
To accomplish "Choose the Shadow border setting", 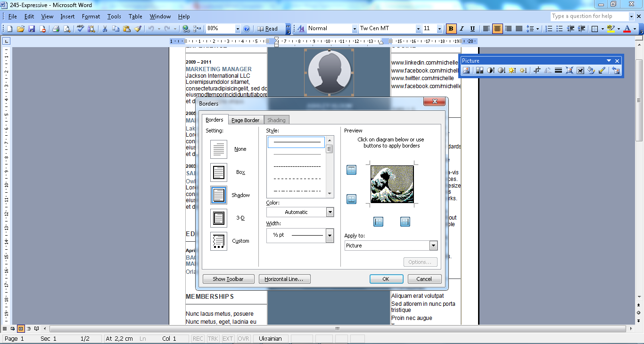I will coord(219,195).
